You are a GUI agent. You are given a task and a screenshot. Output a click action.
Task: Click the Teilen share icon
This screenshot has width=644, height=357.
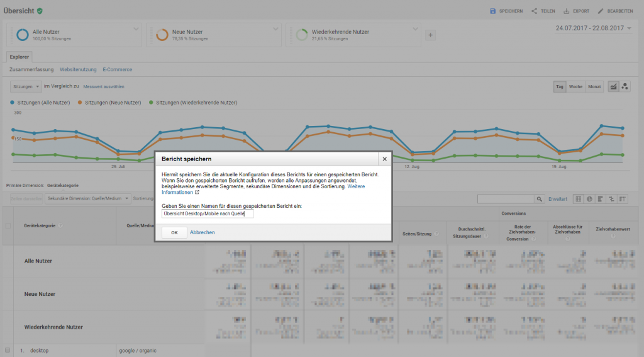534,11
